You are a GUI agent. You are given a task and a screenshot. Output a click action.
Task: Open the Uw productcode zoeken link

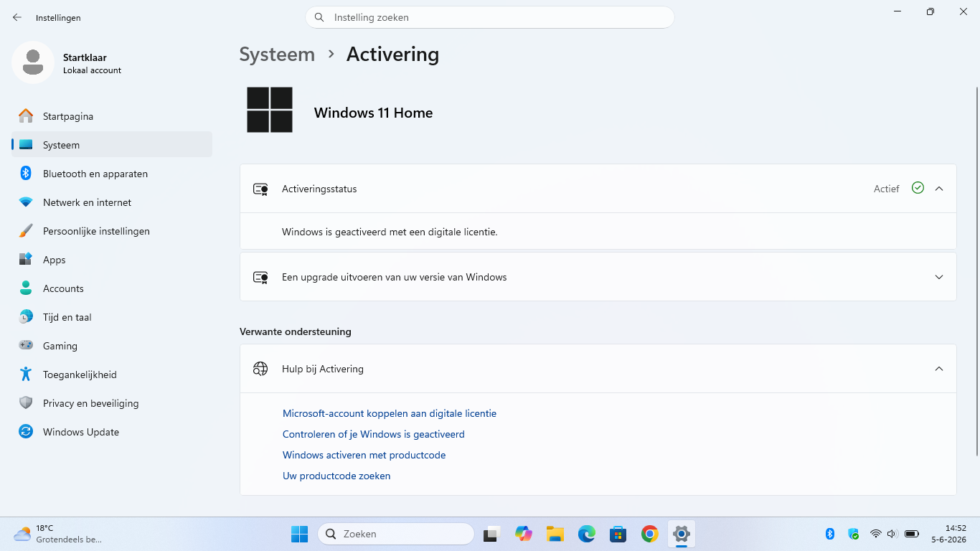[336, 476]
